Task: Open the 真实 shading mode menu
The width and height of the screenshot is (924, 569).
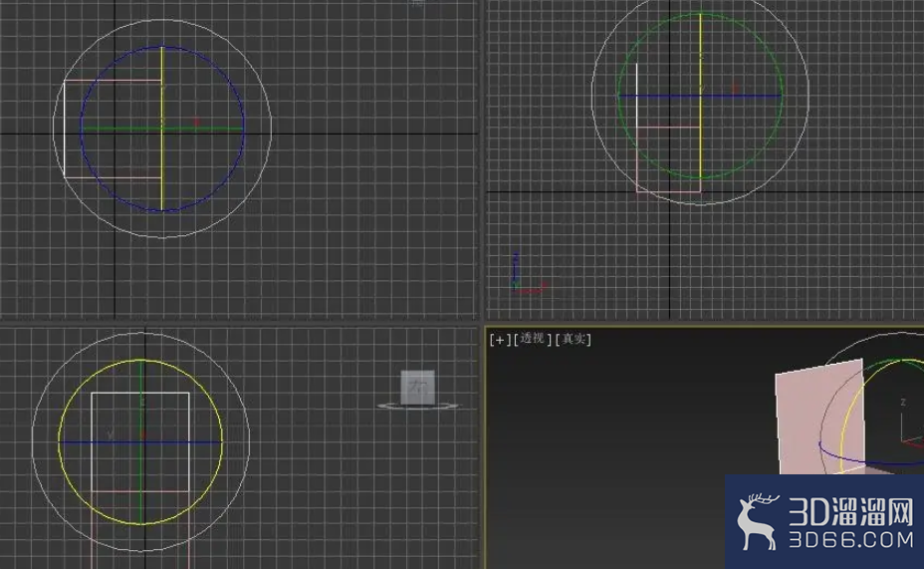Action: coord(574,339)
